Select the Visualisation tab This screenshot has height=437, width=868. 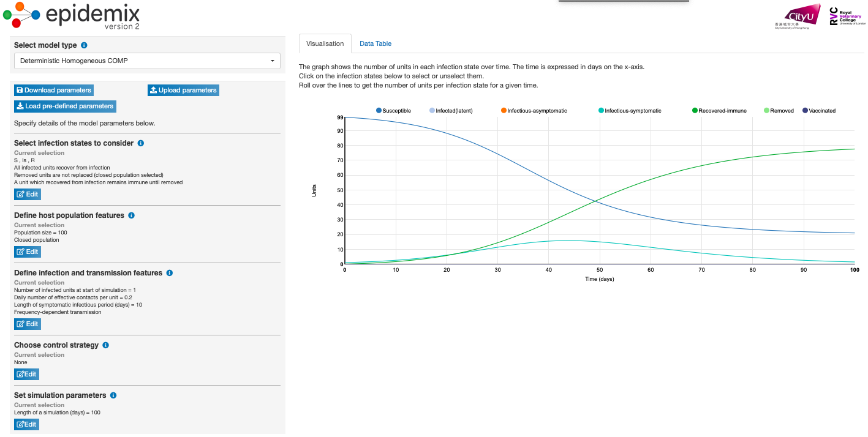(x=325, y=43)
